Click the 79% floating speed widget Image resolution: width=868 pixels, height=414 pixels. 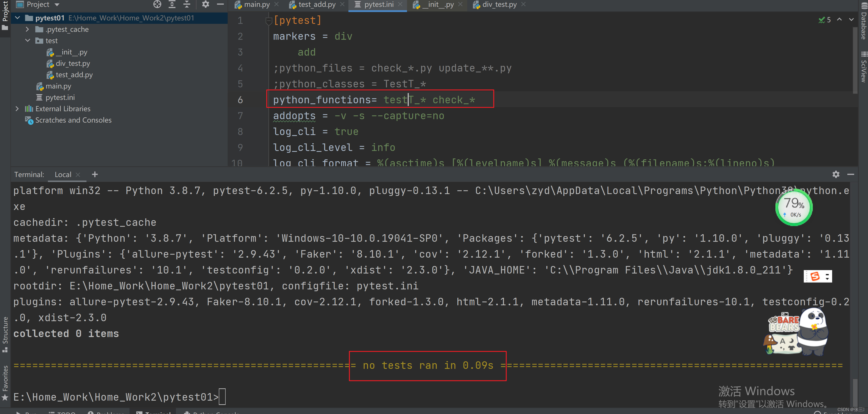[x=794, y=207]
